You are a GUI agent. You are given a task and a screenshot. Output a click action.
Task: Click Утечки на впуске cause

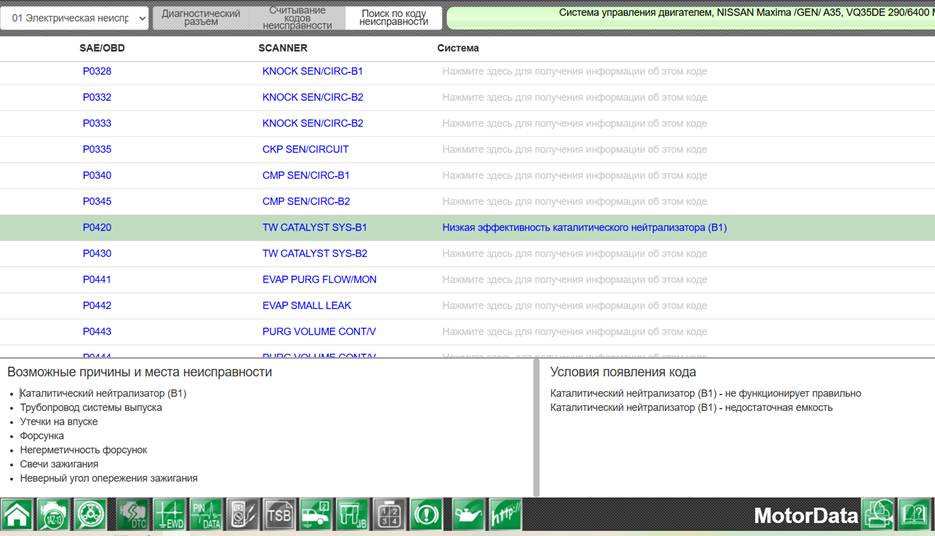tap(58, 422)
